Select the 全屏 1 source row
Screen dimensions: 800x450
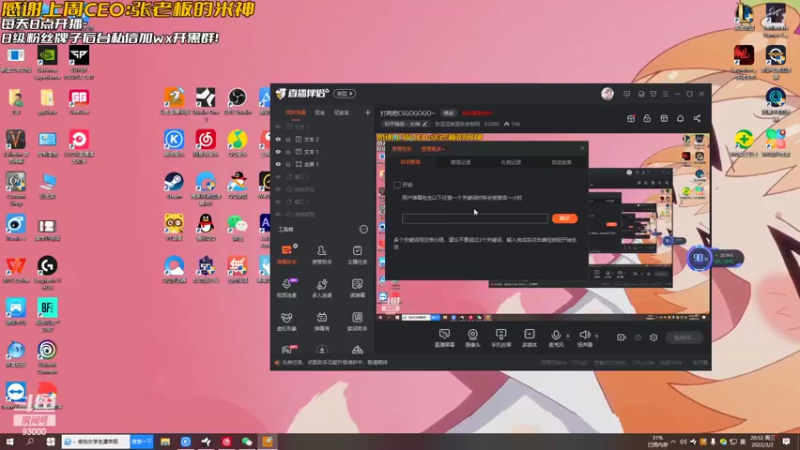click(321, 164)
